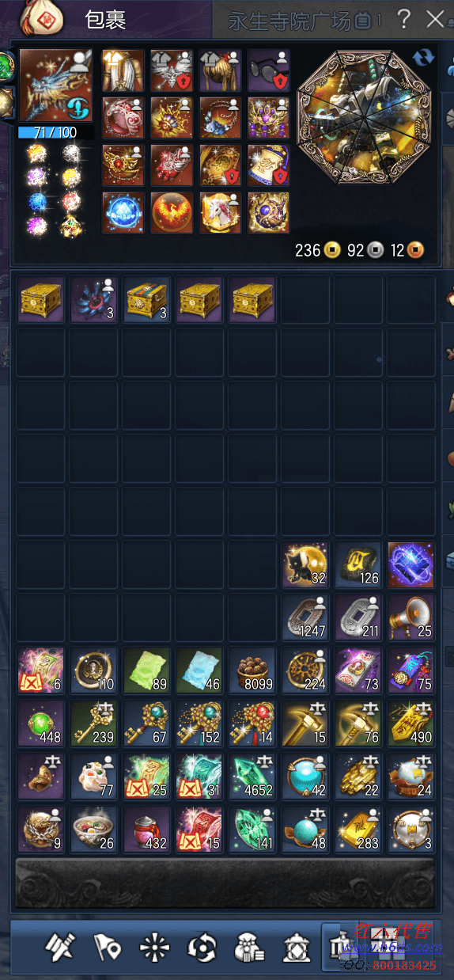
Task: Select the golden hammer item with count 15
Action: (305, 724)
